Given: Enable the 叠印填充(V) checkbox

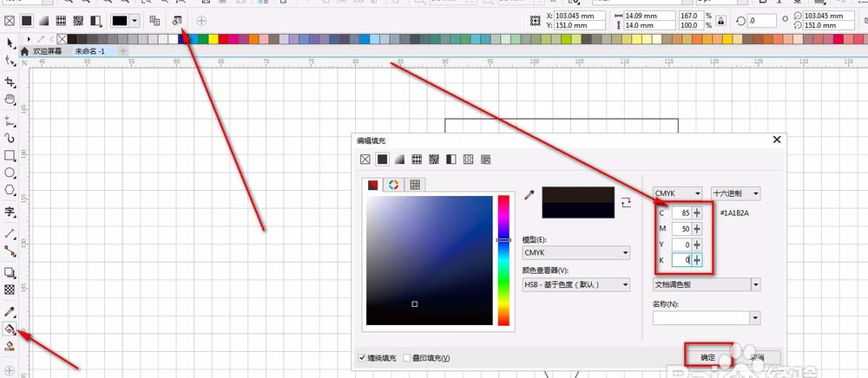Looking at the screenshot, I should point(407,358).
